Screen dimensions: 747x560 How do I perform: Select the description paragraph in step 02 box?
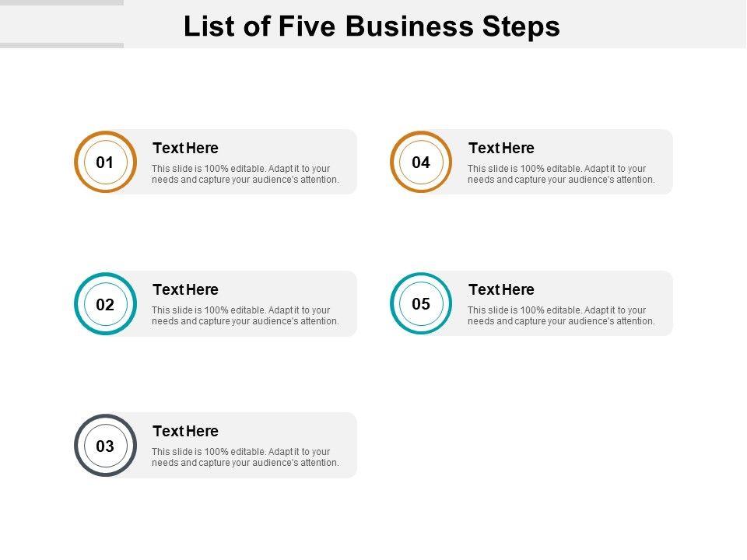coord(245,316)
